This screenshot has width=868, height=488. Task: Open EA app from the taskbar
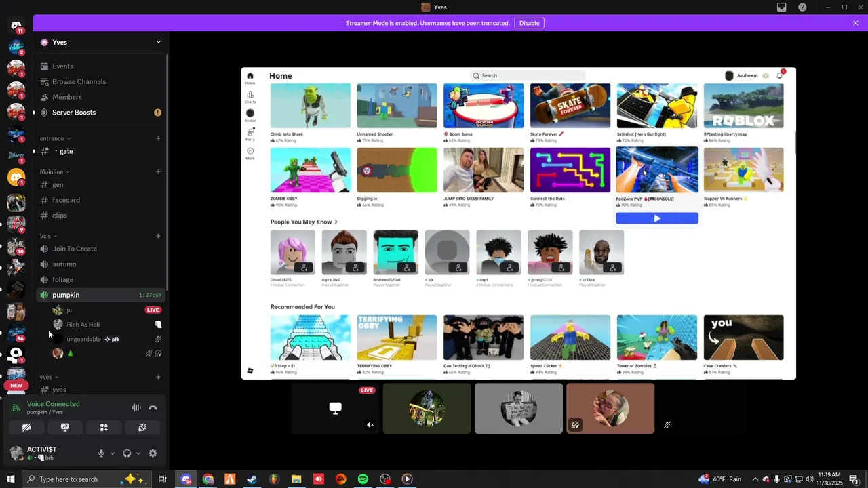341,479
